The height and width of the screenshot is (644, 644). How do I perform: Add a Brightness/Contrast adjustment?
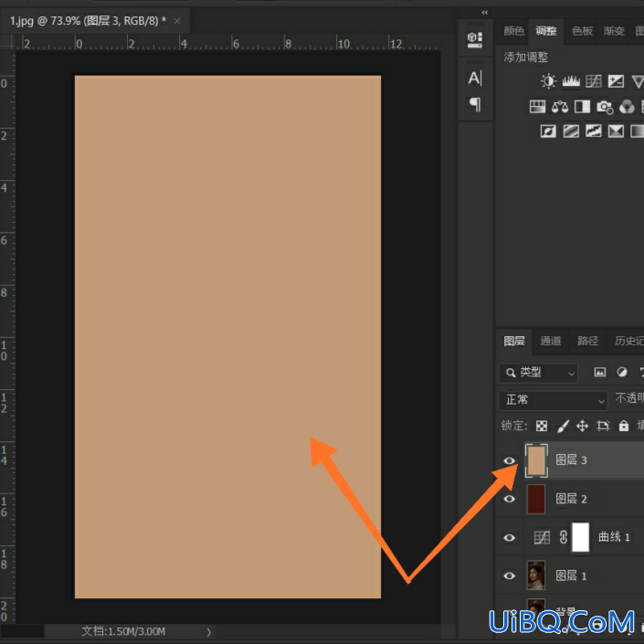548,81
